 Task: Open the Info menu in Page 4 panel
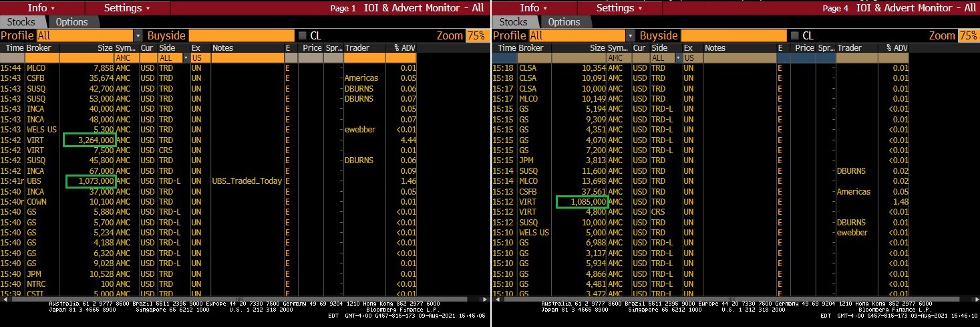coord(533,8)
